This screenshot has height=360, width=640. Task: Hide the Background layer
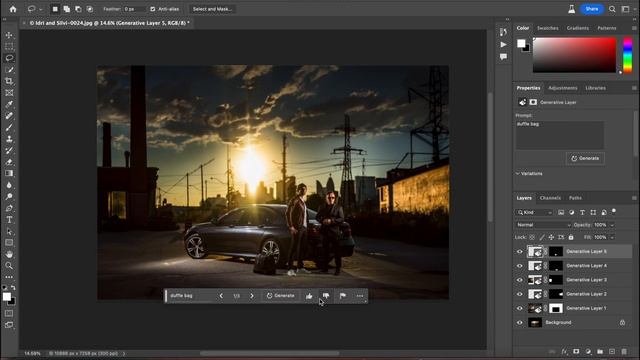[x=520, y=322]
